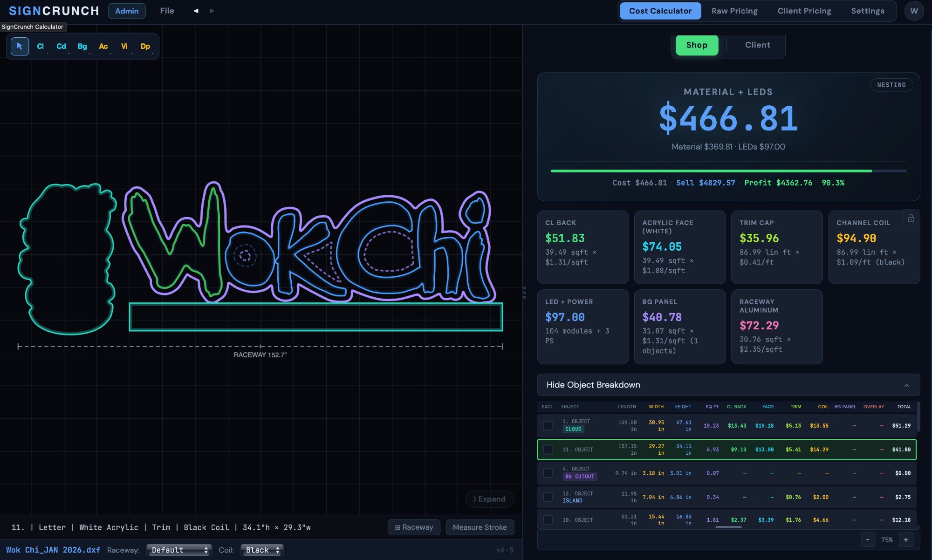Open the Raceway Default dropdown
932x560 pixels.
pos(179,550)
